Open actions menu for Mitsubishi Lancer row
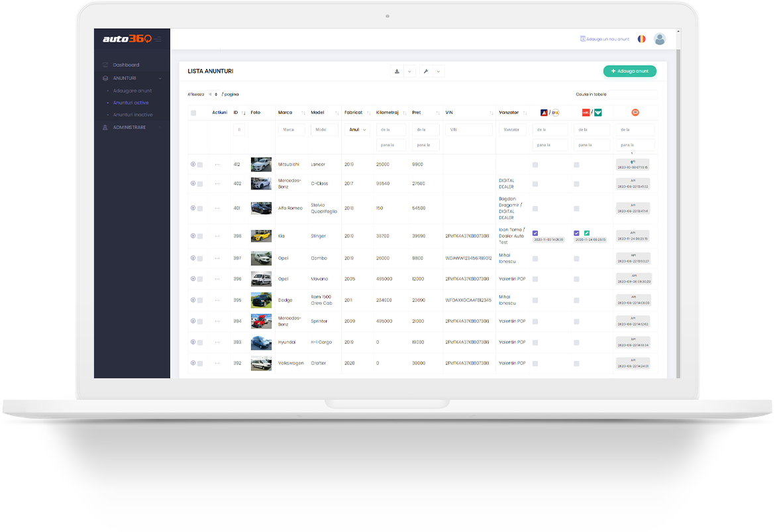The image size is (775, 532). [x=217, y=165]
